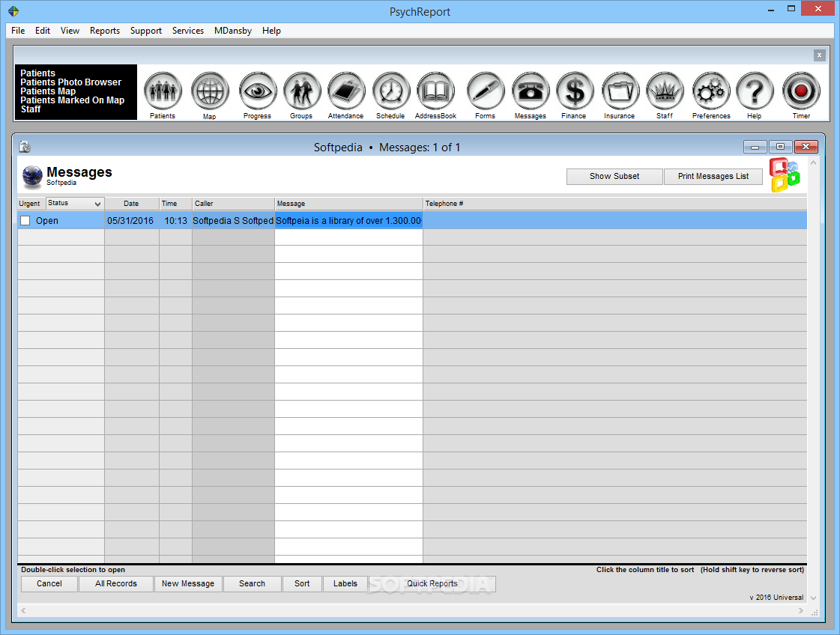Open the Messages telephone icon
Viewport: 840px width, 635px height.
[531, 91]
